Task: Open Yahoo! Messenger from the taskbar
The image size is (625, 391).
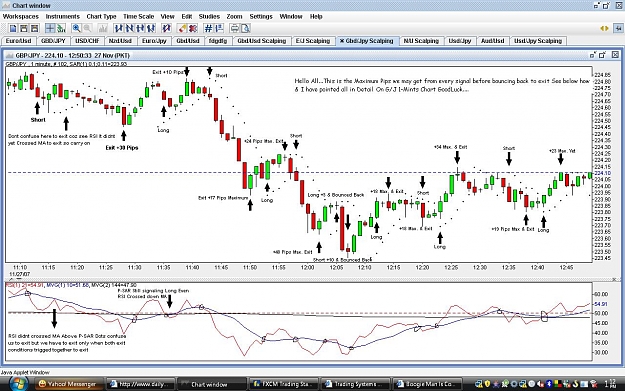Action: [68, 384]
